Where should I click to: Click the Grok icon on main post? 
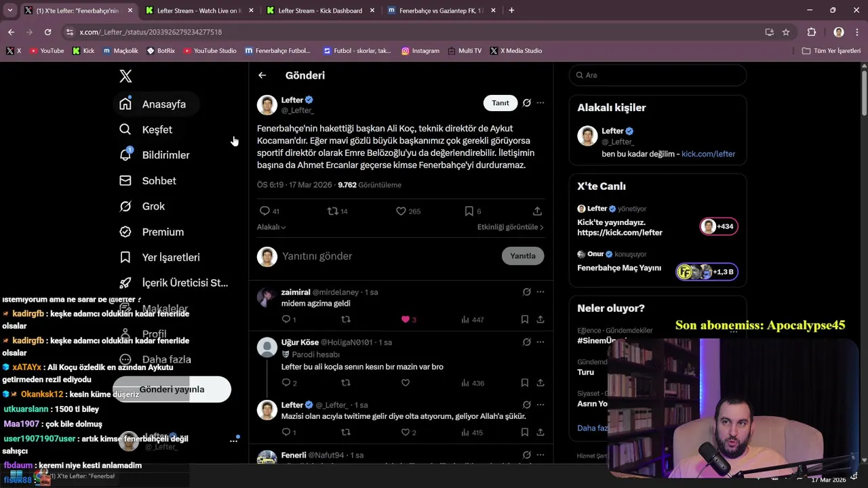point(526,103)
